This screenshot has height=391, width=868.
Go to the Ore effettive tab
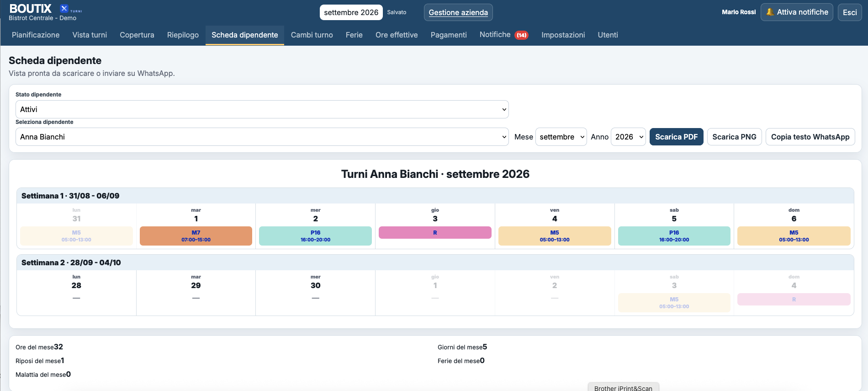(397, 35)
